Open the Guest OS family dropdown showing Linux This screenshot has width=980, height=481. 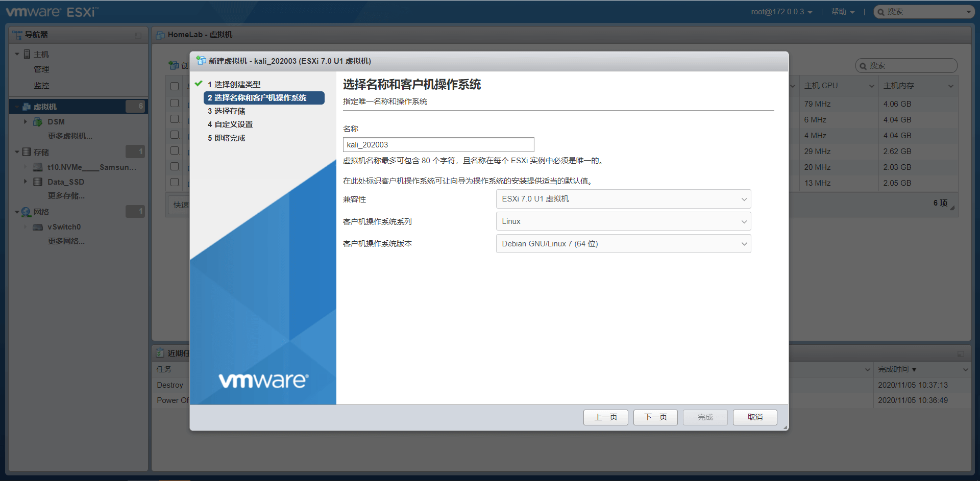[x=623, y=221]
